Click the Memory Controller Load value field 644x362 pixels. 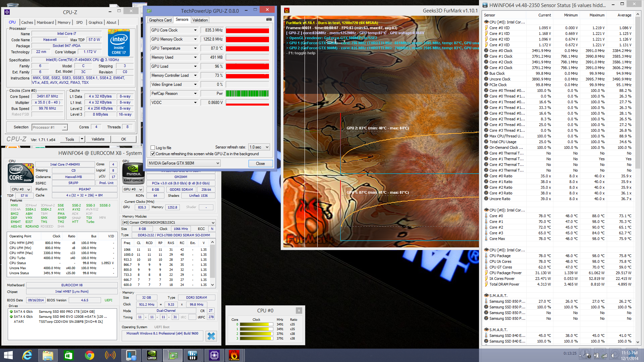click(212, 75)
